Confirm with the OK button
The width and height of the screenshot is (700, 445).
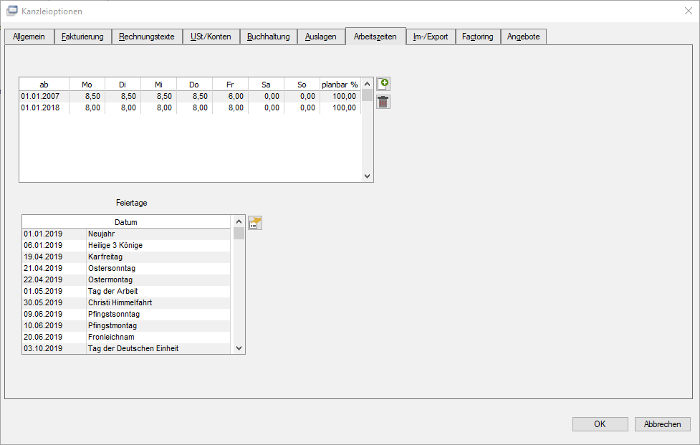pos(600,424)
